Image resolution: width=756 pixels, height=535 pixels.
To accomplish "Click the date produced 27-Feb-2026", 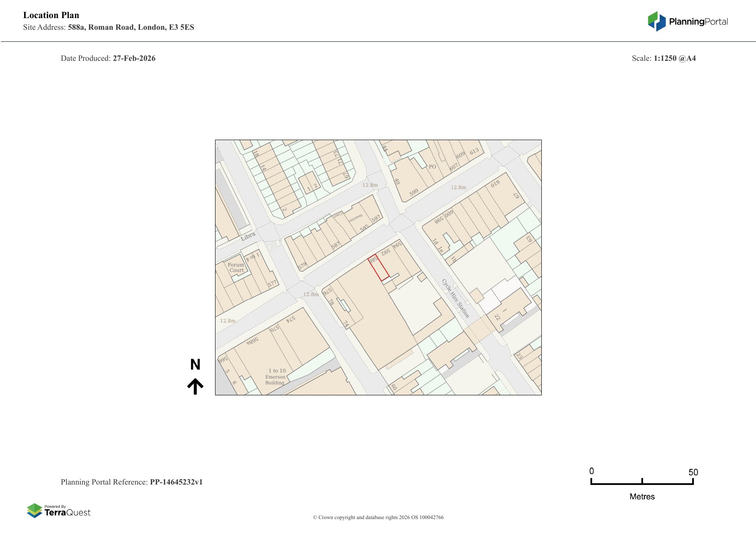I will (134, 58).
